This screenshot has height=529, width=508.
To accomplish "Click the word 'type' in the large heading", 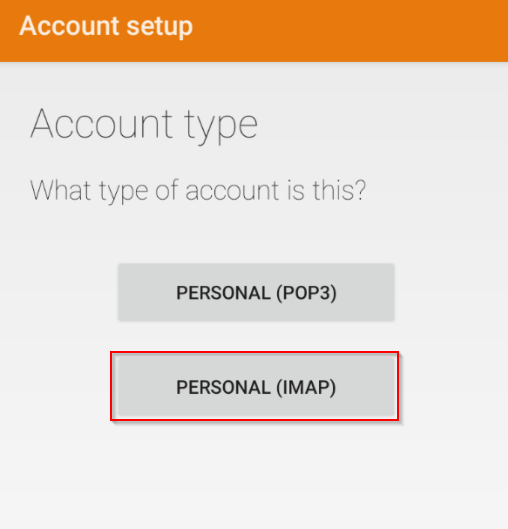I will (221, 127).
